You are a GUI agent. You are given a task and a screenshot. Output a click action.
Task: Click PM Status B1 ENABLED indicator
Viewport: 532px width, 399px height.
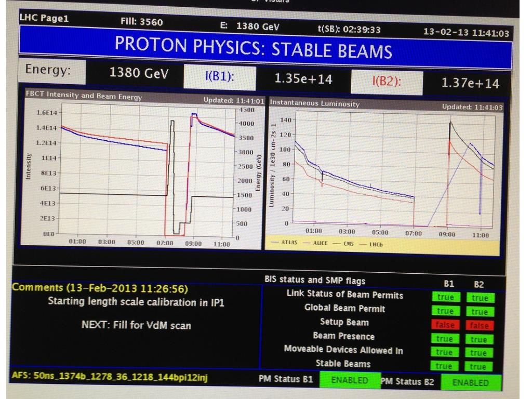point(350,380)
